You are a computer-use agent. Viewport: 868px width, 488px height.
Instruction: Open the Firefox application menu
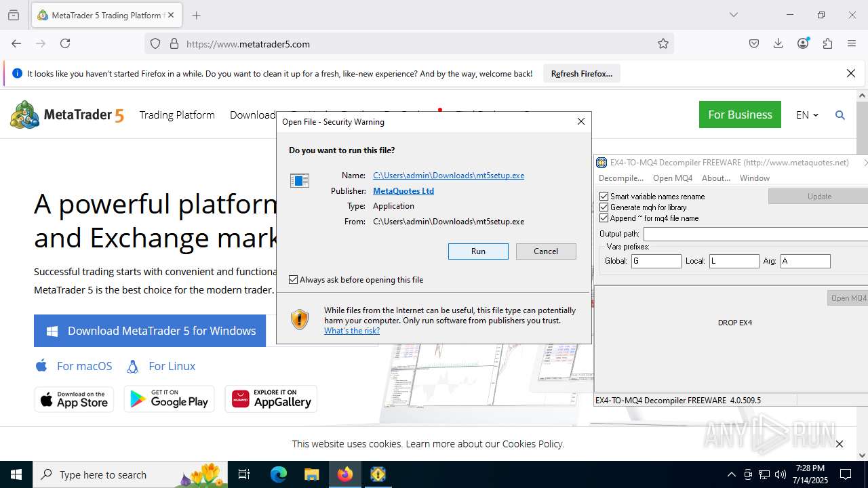click(x=852, y=43)
